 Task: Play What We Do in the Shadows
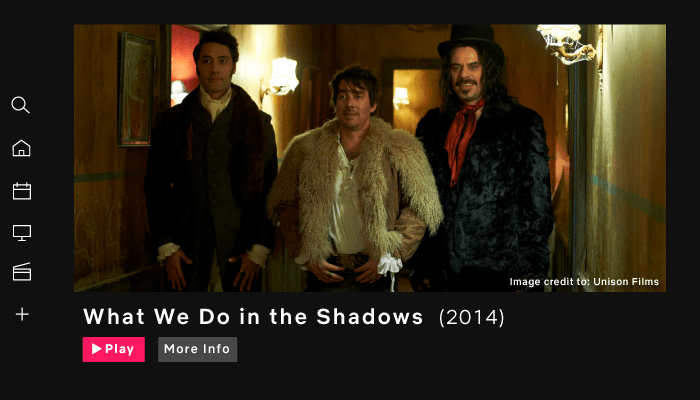coord(114,349)
